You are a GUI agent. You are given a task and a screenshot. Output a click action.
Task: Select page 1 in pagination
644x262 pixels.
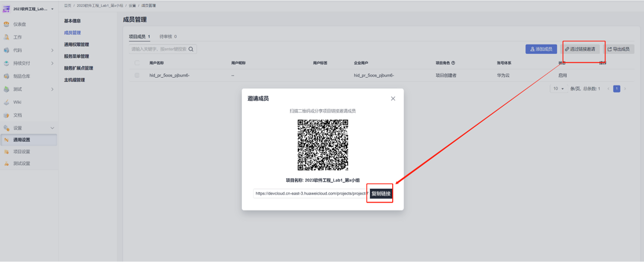point(617,89)
